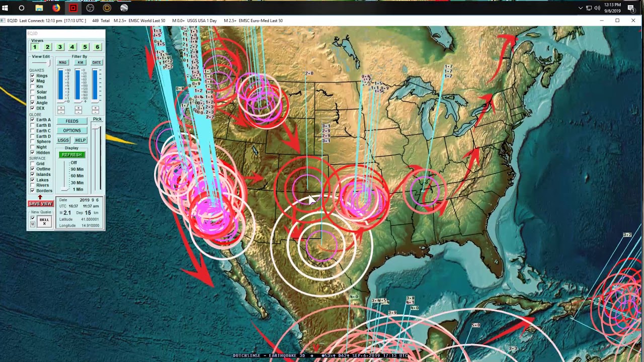This screenshot has height=362, width=644.
Task: Enable the Grid surface checkbox
Action: 32,163
